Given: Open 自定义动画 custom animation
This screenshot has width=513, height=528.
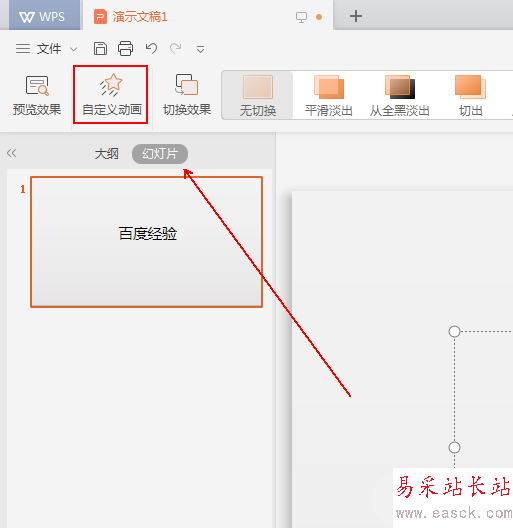Looking at the screenshot, I should coord(111,95).
